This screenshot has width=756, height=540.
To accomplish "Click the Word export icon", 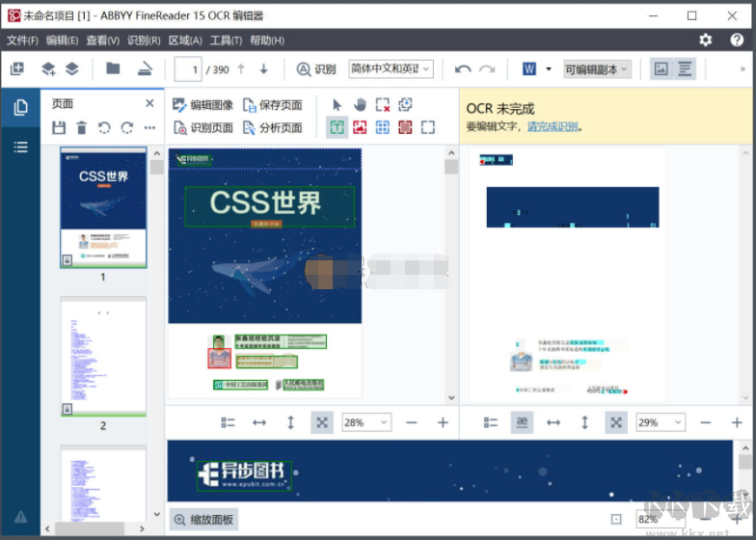I will tap(528, 69).
